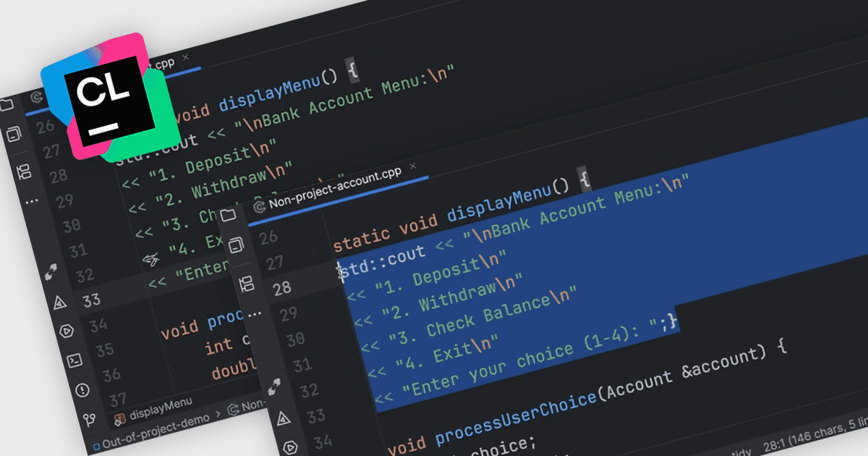Click line number 26 in back editor
This screenshot has height=456, width=868.
coord(45,127)
